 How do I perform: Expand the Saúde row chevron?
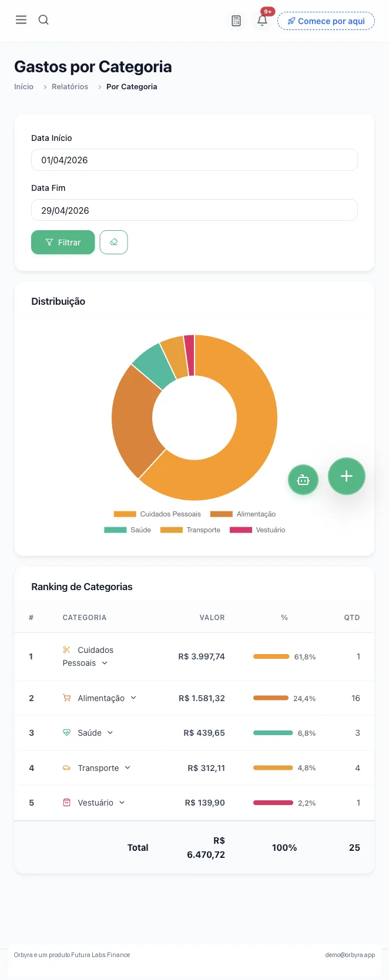pos(110,733)
